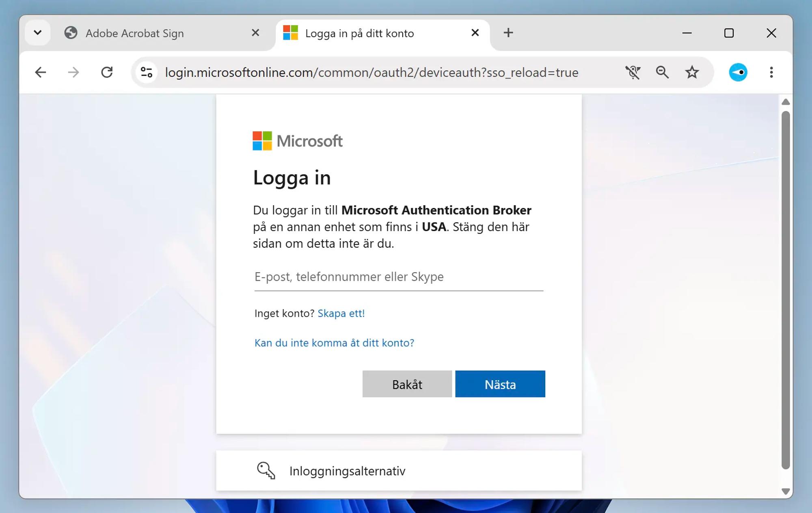
Task: Click the bold USA text
Action: pos(434,227)
